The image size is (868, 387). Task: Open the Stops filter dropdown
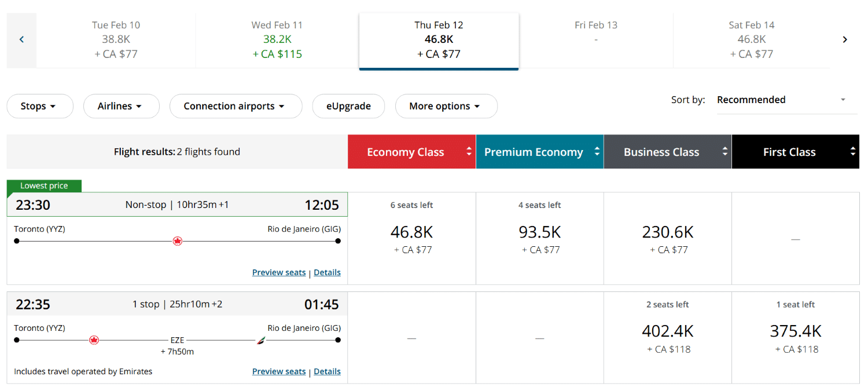(x=39, y=106)
